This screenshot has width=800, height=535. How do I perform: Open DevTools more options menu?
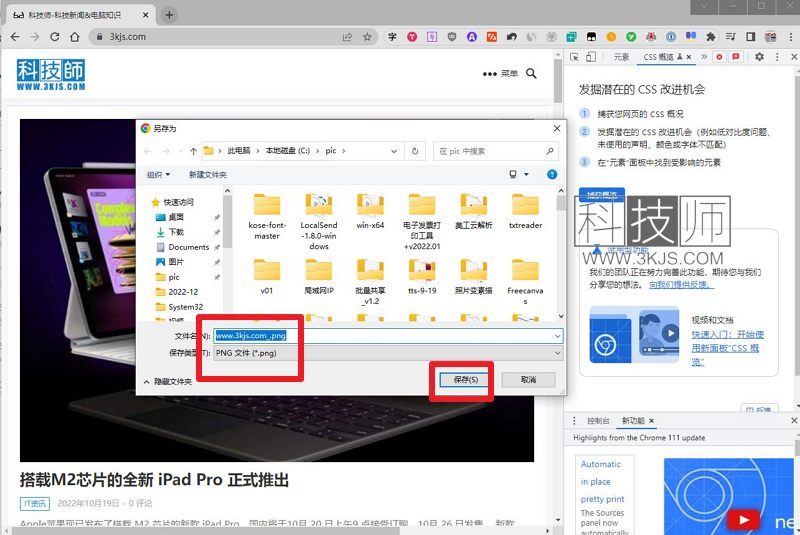[777, 57]
